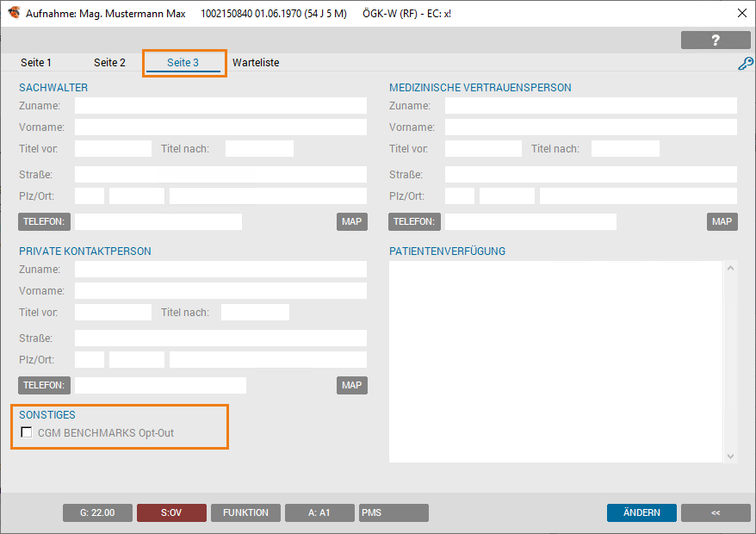The image size is (756, 534).
Task: Click Medizinische Vertrauensperson Vorname field
Action: coord(591,127)
